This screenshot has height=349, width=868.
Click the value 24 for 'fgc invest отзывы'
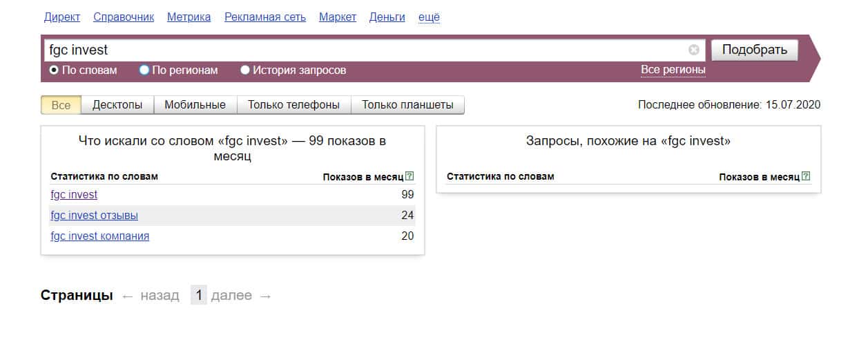[407, 216]
